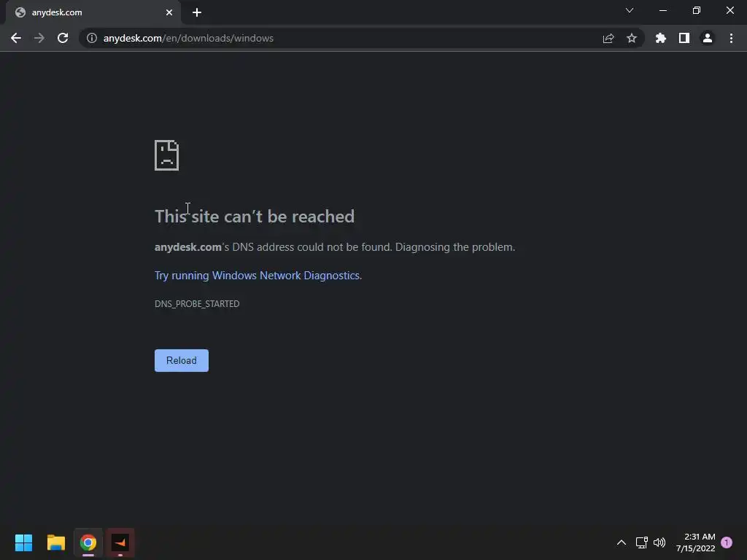Open the Windows Start menu
747x560 pixels.
point(23,542)
